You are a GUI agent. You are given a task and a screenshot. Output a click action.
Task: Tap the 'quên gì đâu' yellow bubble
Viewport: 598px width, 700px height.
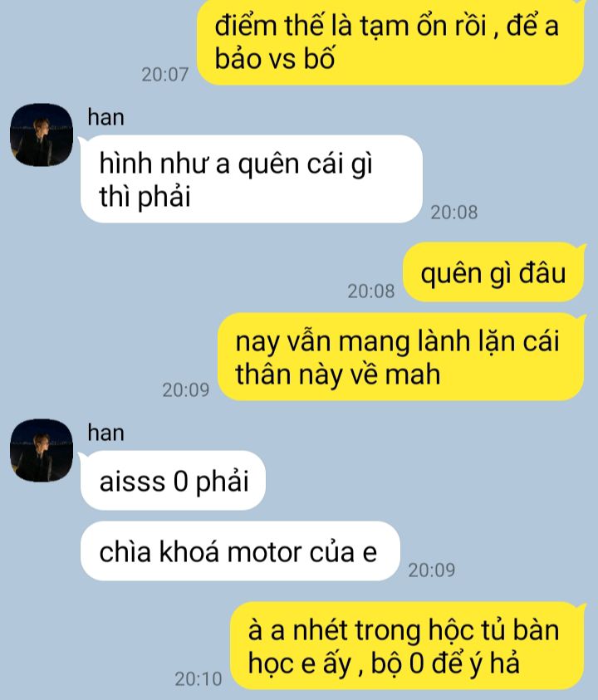pyautogui.click(x=493, y=272)
